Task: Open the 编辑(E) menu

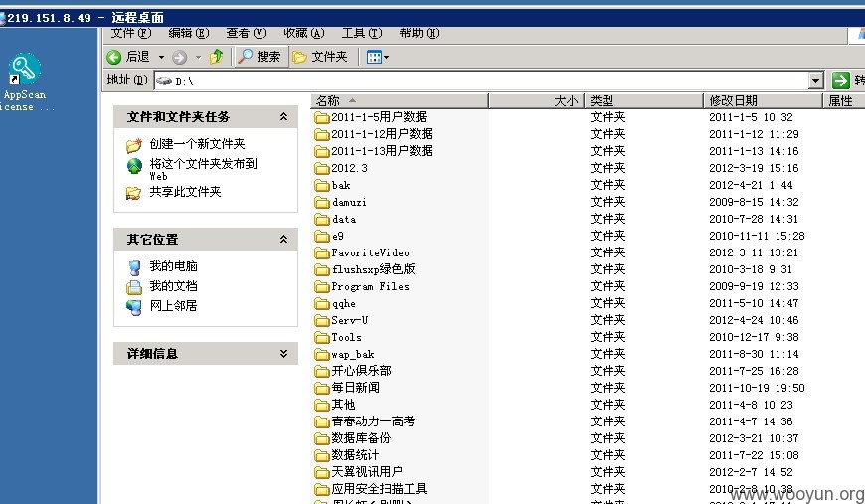Action: [x=189, y=33]
